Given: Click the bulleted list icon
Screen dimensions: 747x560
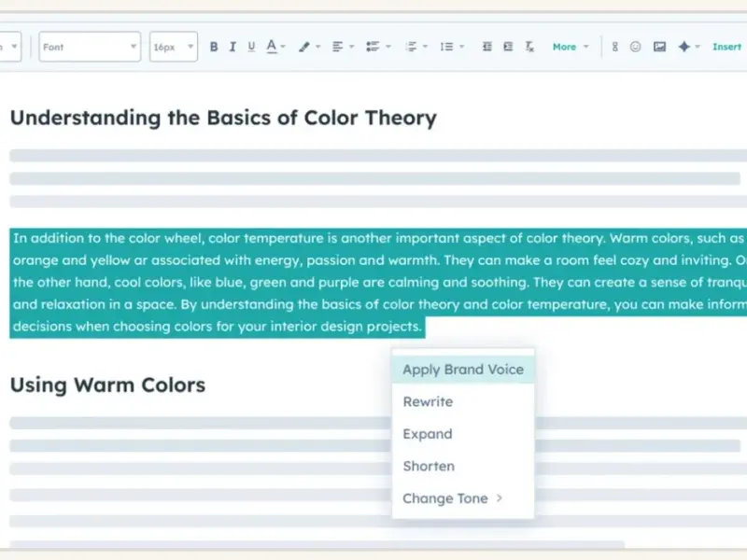Looking at the screenshot, I should coord(373,47).
